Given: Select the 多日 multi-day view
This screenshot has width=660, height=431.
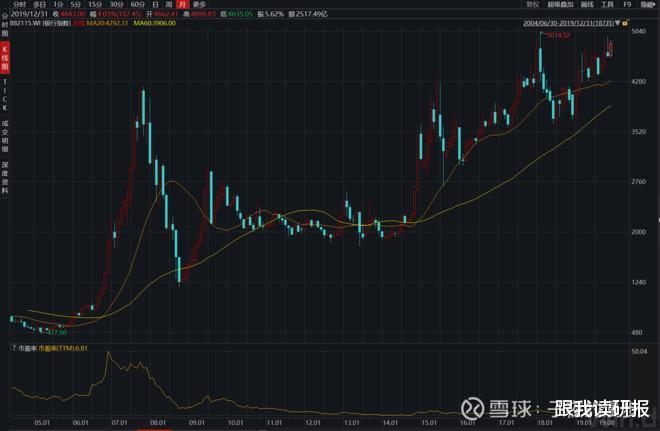Looking at the screenshot, I should 40,5.
